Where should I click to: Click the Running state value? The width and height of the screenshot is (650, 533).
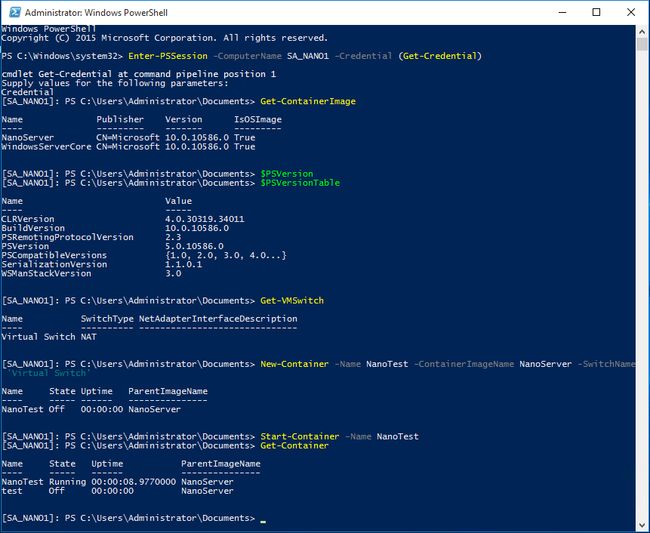(x=68, y=482)
